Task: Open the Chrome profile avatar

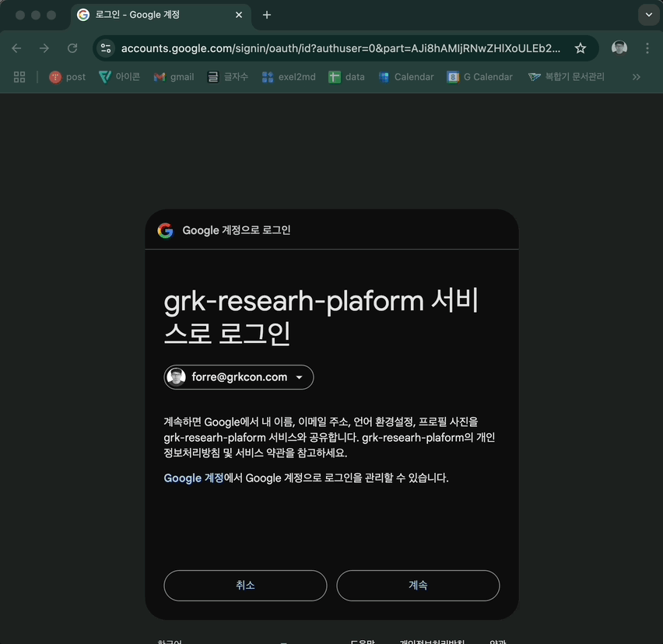Action: click(x=619, y=47)
